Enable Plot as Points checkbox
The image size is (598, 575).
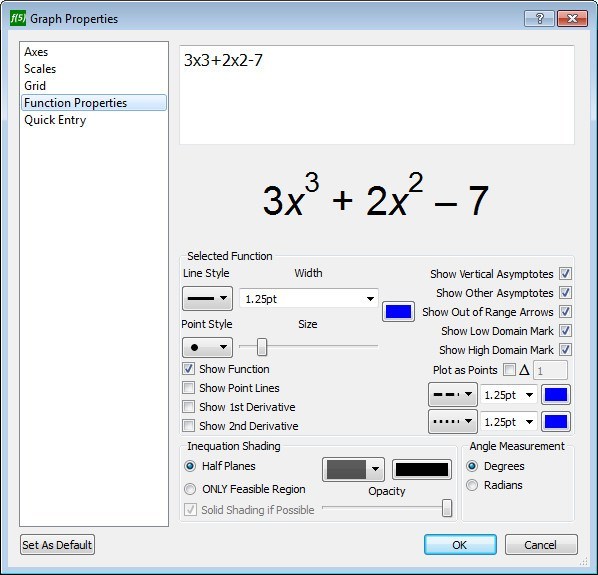pos(509,369)
